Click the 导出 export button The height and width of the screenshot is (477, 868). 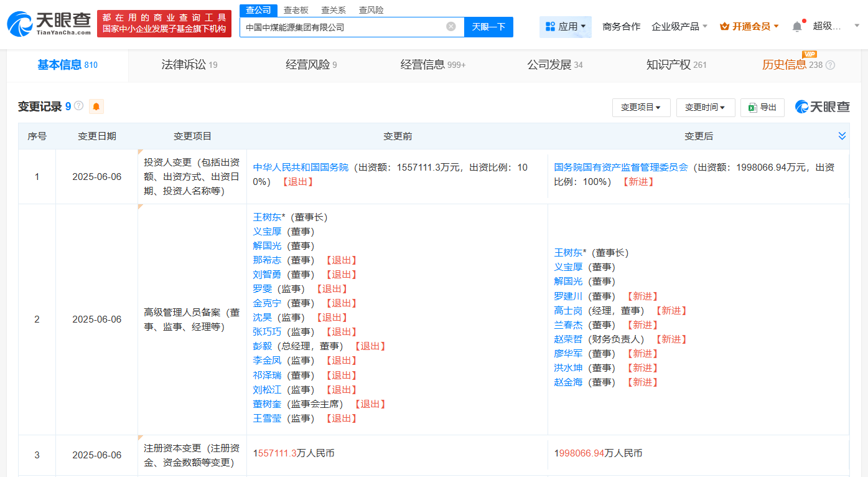point(763,107)
